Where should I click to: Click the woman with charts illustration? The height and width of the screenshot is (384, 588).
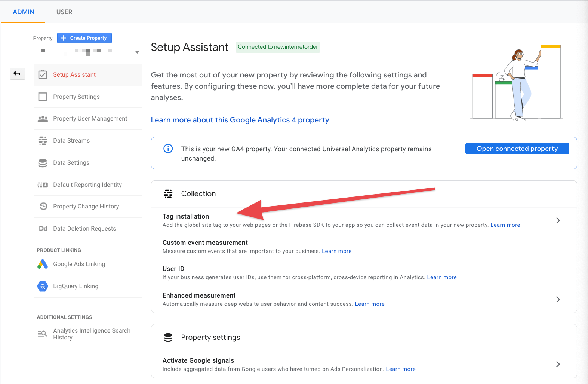(517, 83)
